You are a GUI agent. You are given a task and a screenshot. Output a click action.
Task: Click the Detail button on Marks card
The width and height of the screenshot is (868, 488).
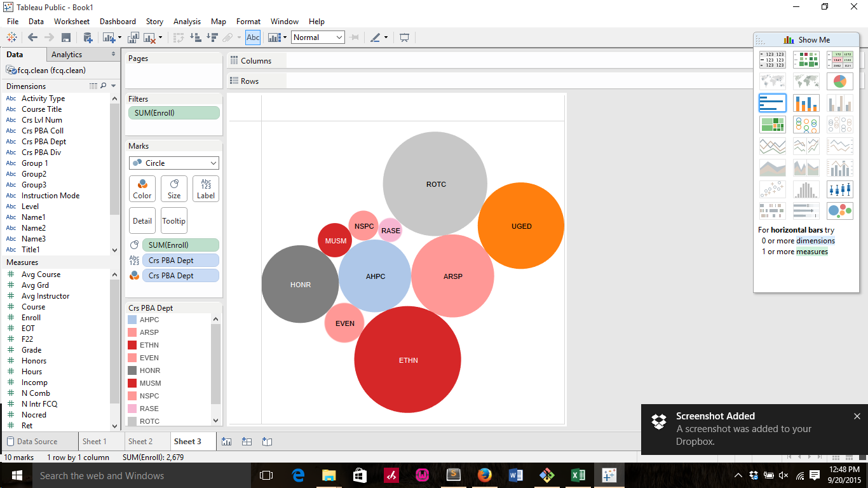coord(142,220)
